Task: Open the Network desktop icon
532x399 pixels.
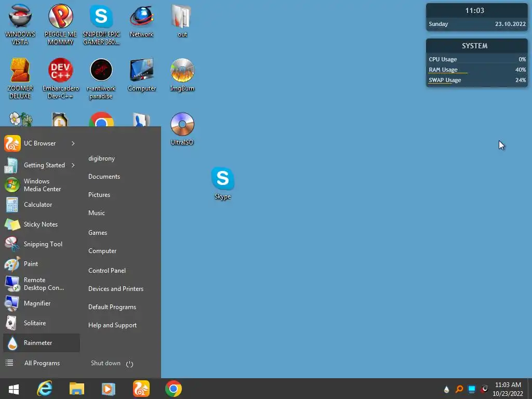Action: coord(141,20)
